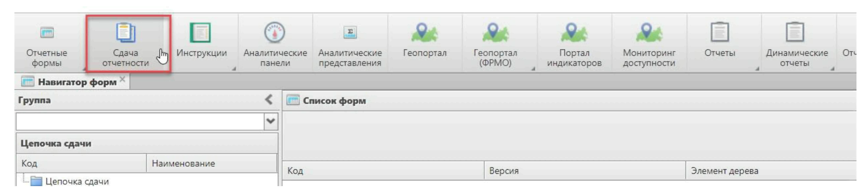868x189 pixels.
Task: Click the Сдача отчетности icon
Action: pyautogui.click(x=125, y=33)
